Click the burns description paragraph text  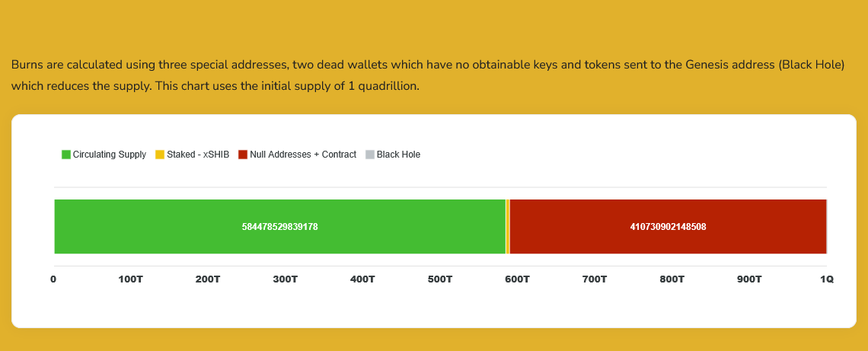click(428, 76)
